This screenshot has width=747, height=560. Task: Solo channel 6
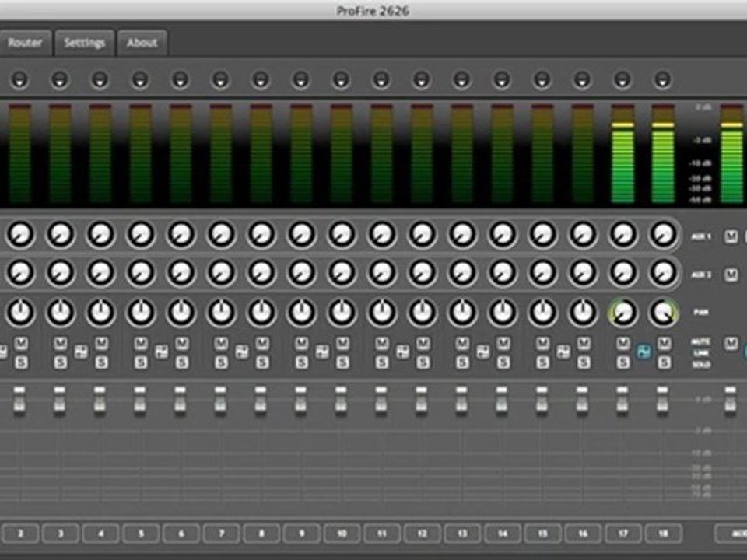[181, 363]
